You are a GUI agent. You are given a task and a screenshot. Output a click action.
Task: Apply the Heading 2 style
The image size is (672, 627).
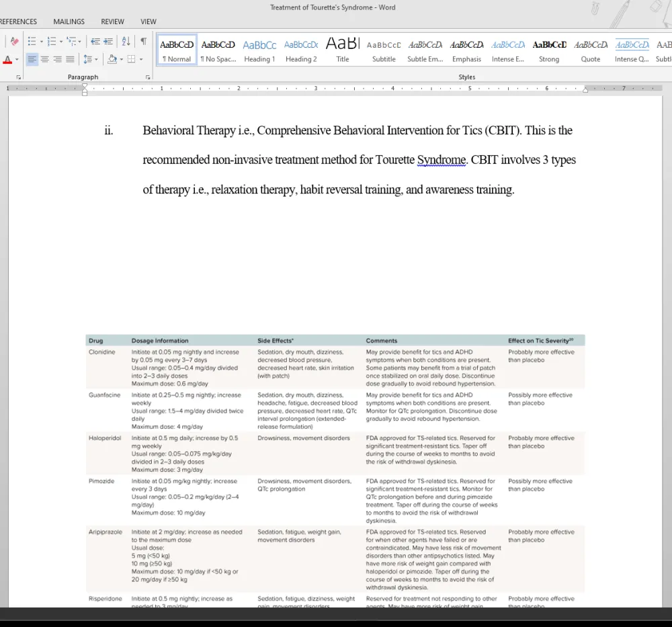[x=301, y=50]
